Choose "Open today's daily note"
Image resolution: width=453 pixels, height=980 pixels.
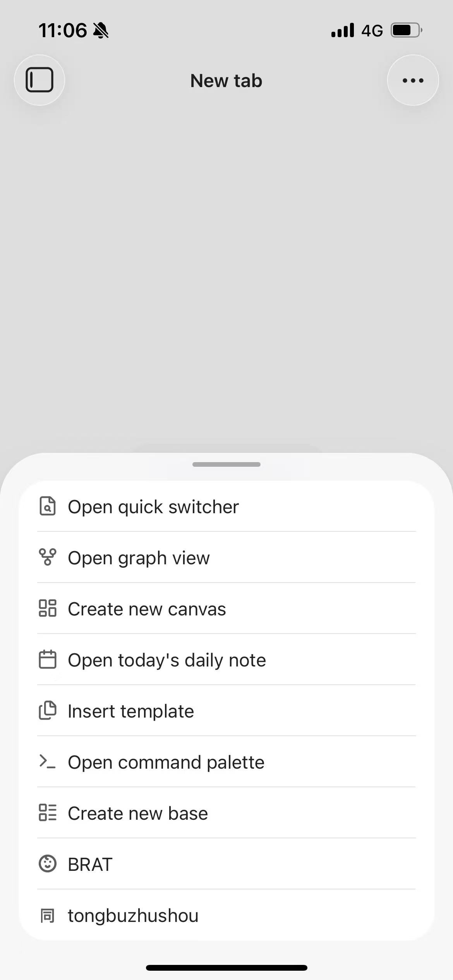coord(167,660)
